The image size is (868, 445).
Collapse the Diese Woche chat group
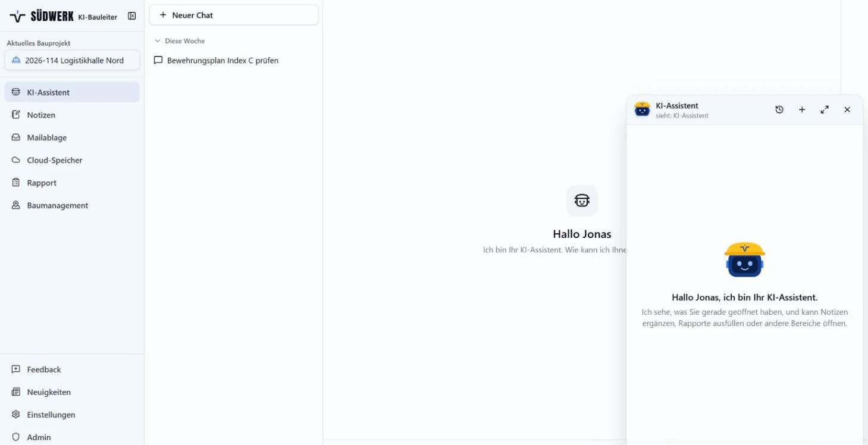pyautogui.click(x=180, y=41)
